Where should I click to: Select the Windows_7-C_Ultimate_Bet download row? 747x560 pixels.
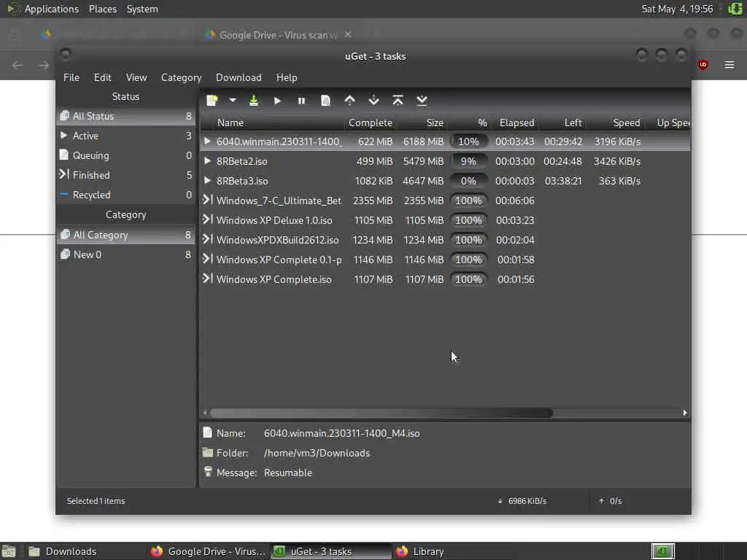click(445, 201)
